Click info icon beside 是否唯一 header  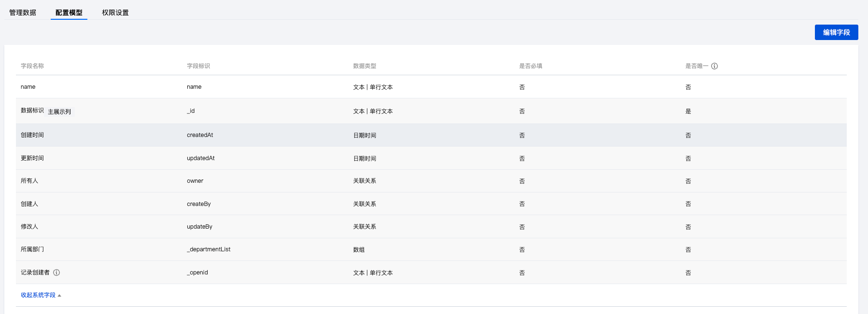pos(714,66)
